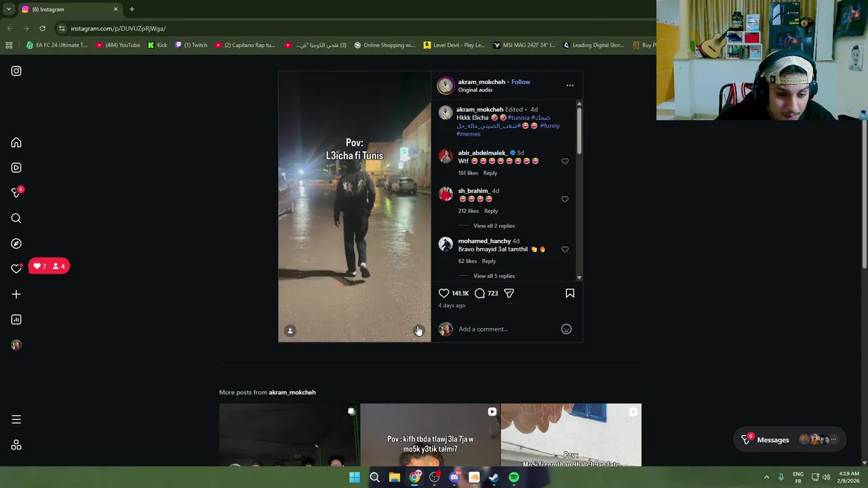Screen dimensions: 868x488
Task: Select the (6) Instagram browser tab
Action: coord(70,9)
